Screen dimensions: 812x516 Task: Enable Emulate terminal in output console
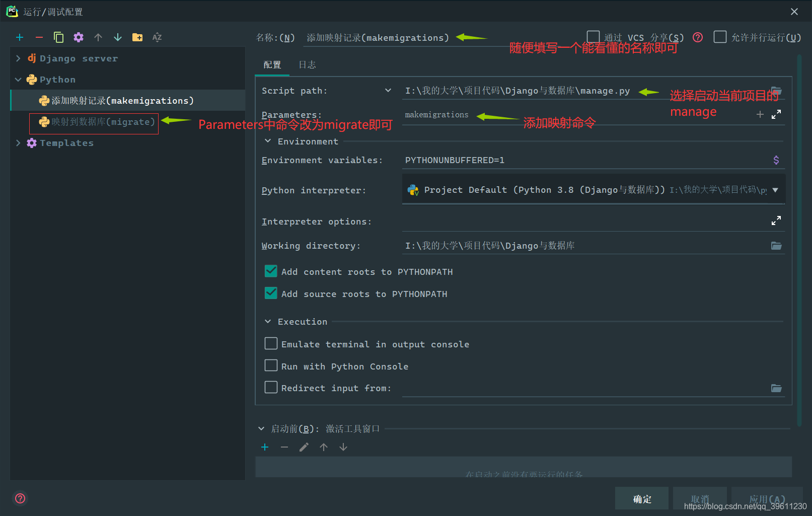271,343
